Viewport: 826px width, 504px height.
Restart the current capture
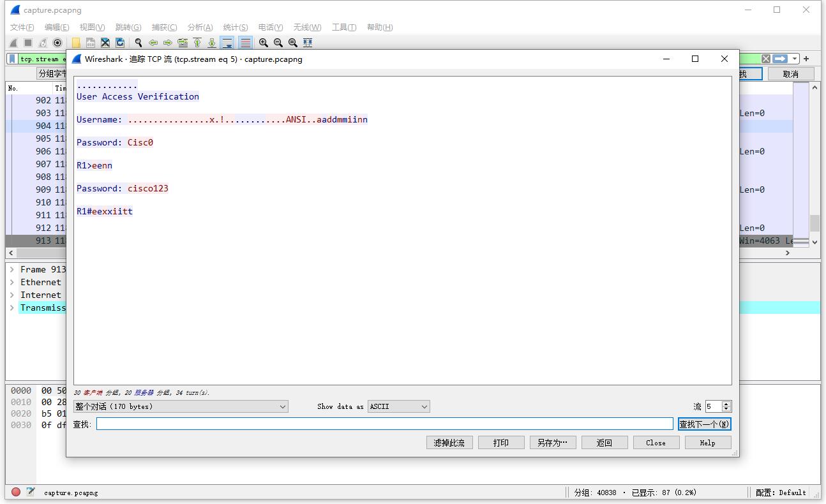43,43
